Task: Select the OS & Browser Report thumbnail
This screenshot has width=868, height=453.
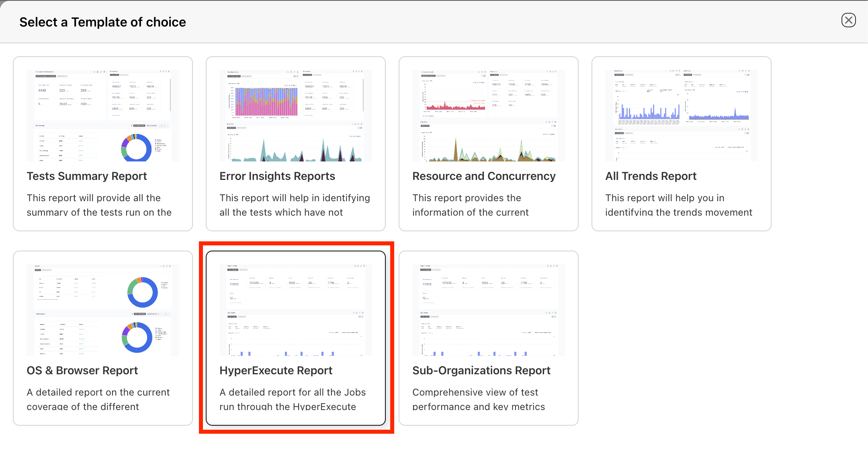Action: [103, 310]
